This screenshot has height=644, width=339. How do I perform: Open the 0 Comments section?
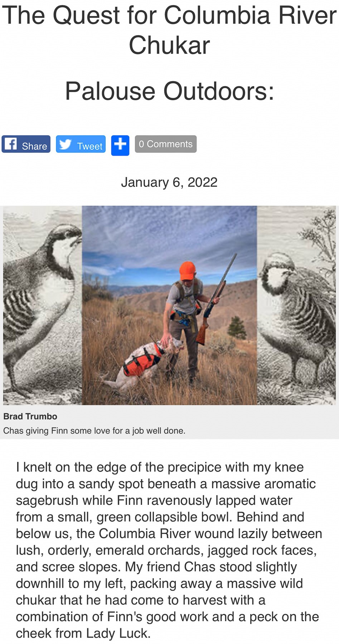[165, 144]
